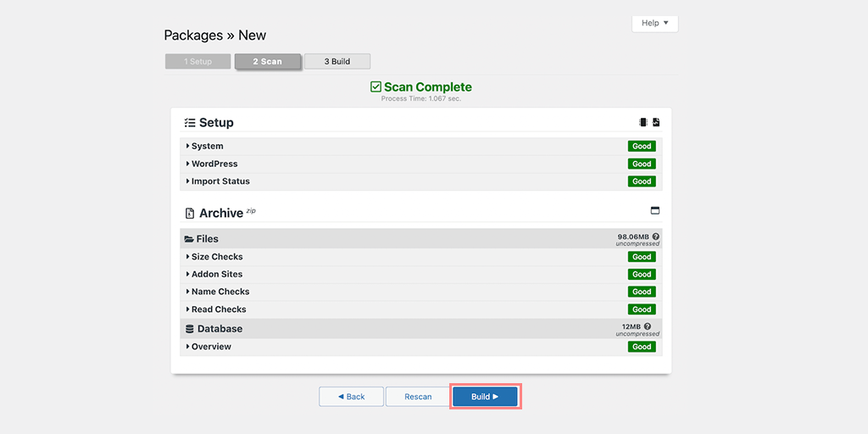868x434 pixels.
Task: Click the Good badge for WordPress
Action: 642,164
